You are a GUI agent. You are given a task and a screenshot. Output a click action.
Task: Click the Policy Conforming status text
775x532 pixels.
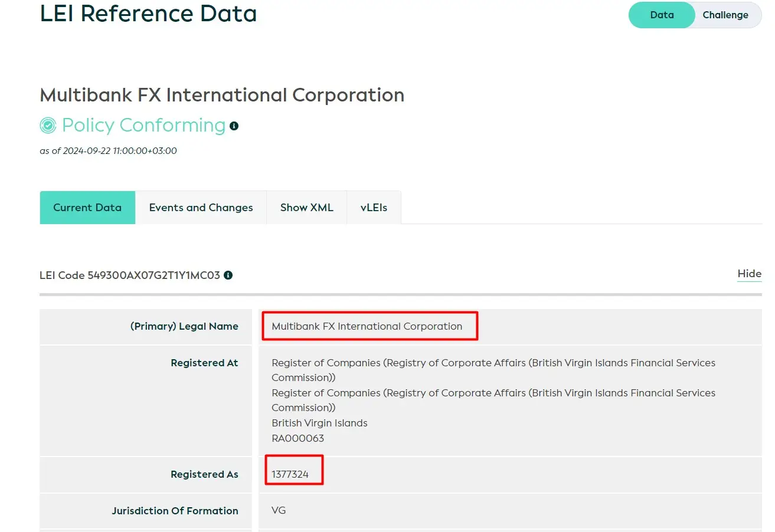[143, 126]
